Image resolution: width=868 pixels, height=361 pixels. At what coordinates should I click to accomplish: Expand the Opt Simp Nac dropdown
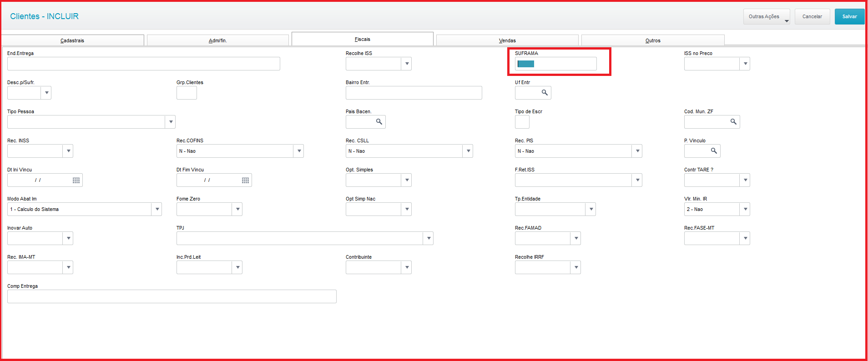(407, 209)
